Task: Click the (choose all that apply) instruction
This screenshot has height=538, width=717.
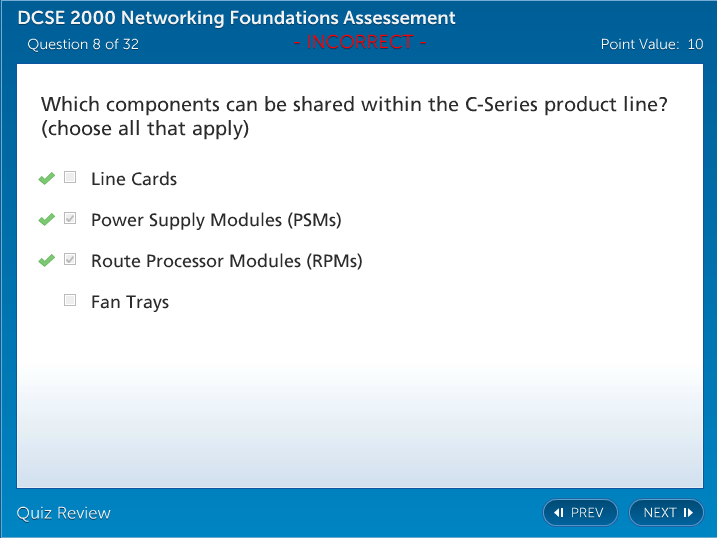Action: click(145, 129)
